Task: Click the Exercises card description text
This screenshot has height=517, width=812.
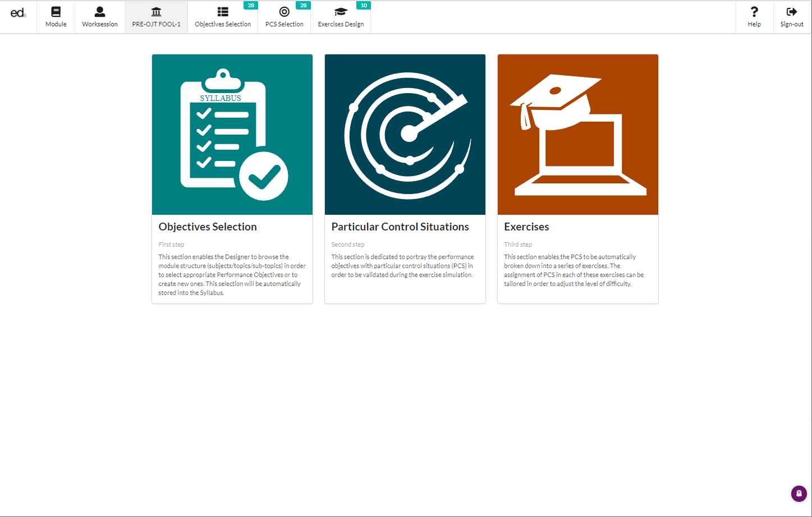Action: coord(574,270)
